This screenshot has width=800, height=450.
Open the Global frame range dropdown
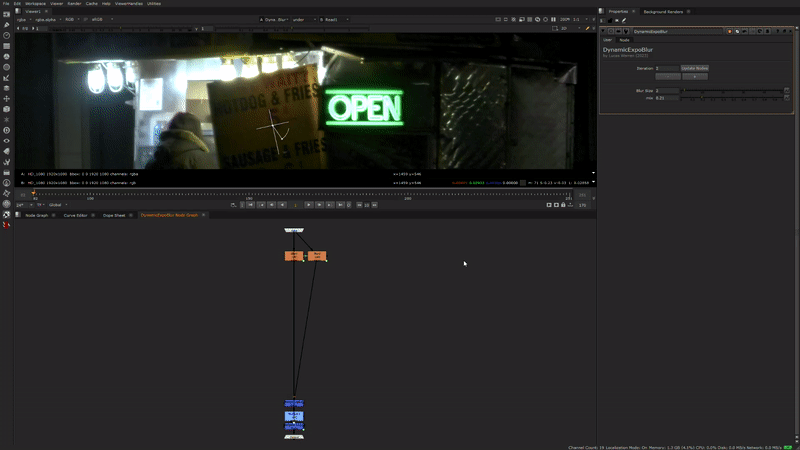point(58,205)
